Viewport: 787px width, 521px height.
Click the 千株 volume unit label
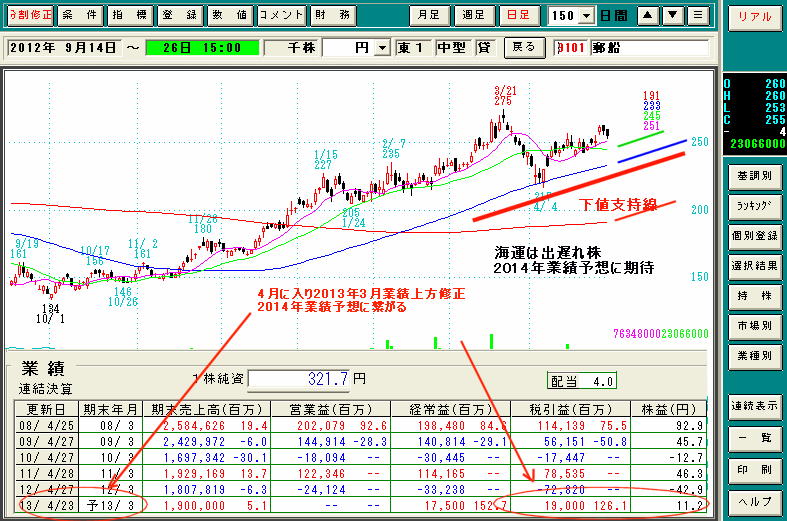pyautogui.click(x=292, y=48)
